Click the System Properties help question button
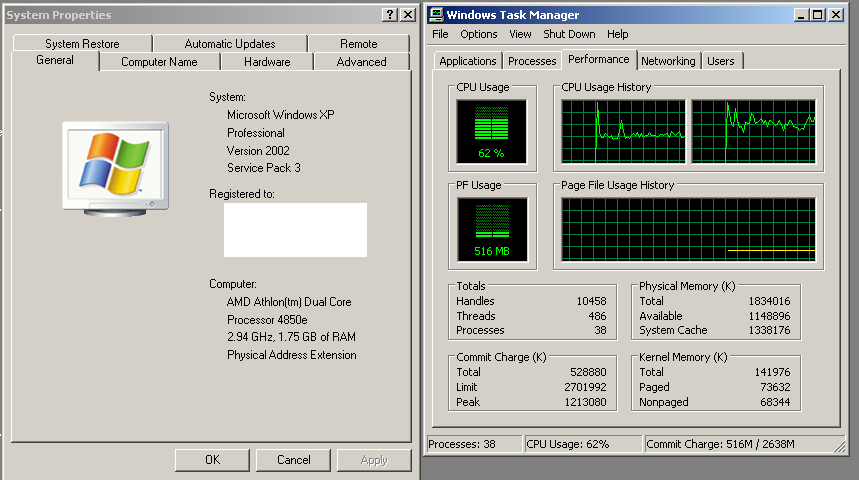This screenshot has width=859, height=480. [x=390, y=15]
